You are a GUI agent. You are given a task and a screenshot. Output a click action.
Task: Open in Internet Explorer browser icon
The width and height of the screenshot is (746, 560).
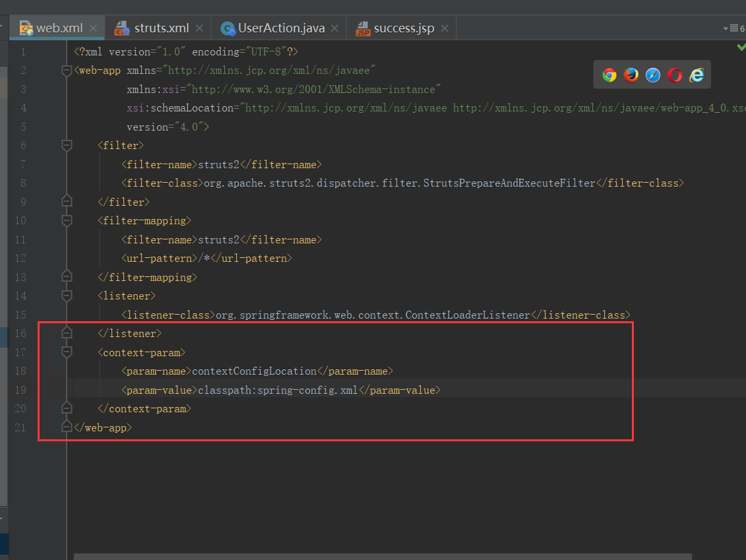coord(697,75)
